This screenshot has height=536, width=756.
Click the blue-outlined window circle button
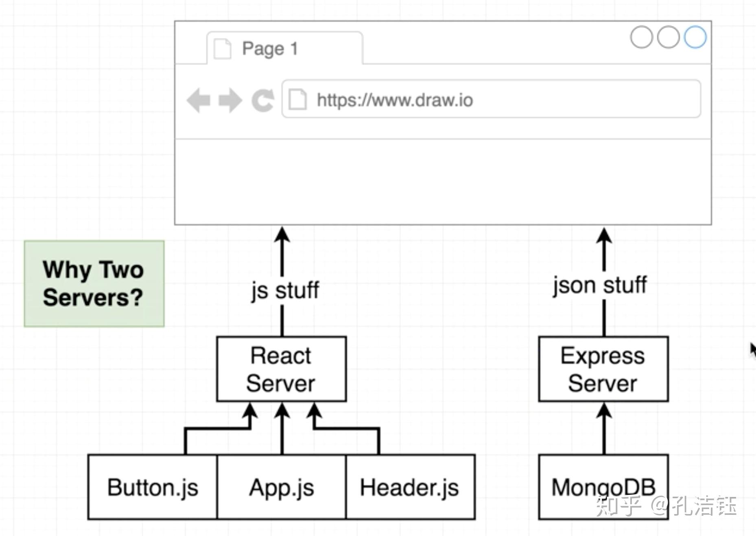pos(695,37)
